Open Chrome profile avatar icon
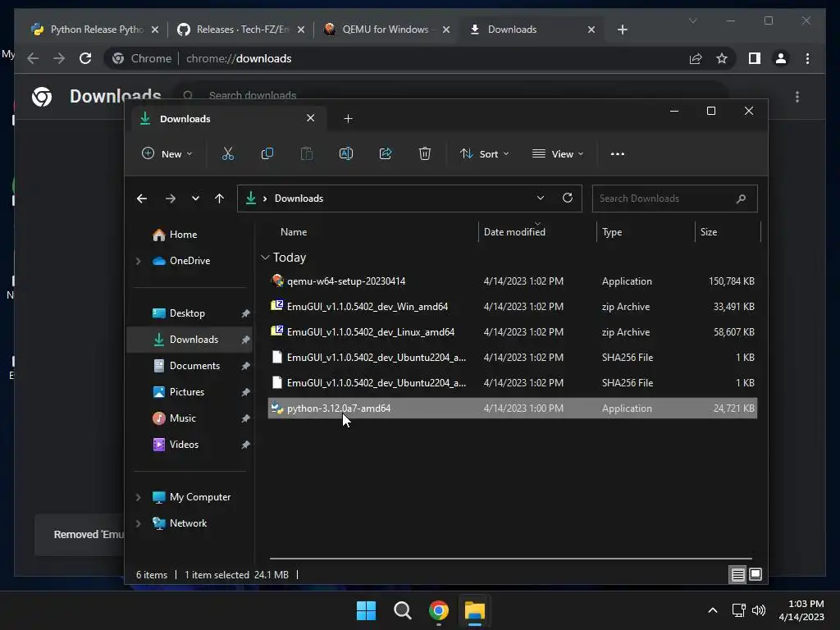The width and height of the screenshot is (840, 630). tap(781, 58)
